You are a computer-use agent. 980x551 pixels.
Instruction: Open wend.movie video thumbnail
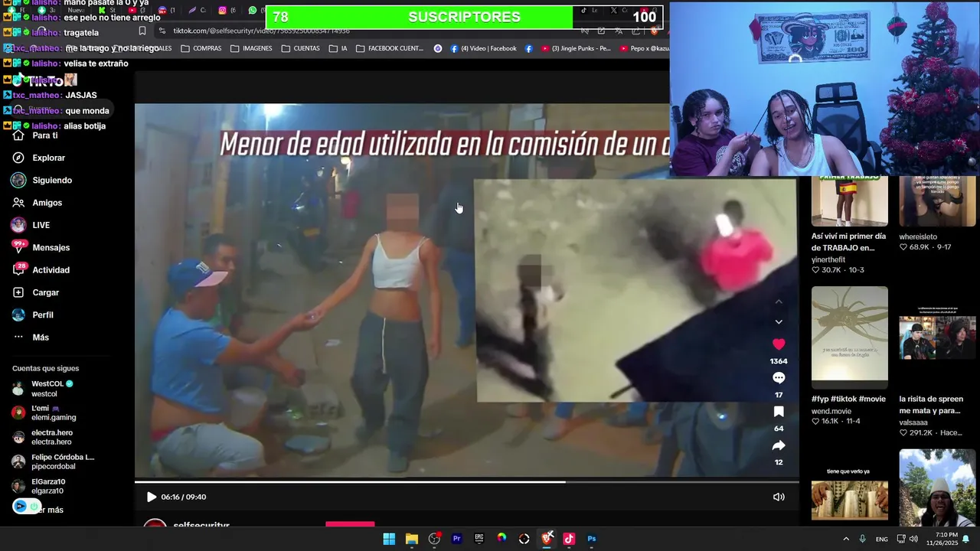tap(850, 337)
